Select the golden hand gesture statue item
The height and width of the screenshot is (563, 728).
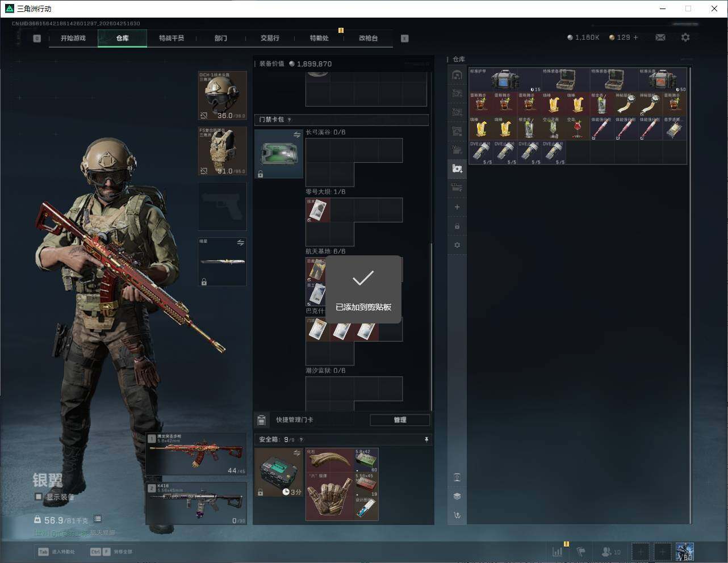coord(330,496)
